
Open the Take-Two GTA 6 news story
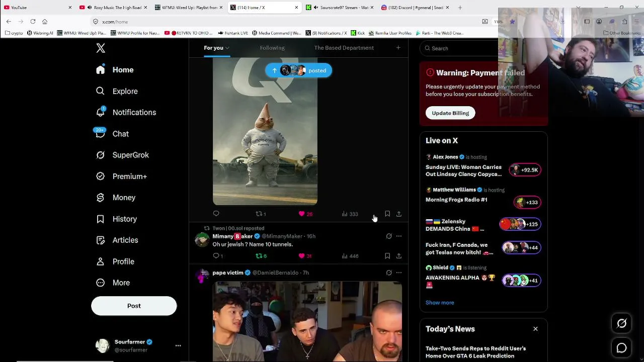coord(476,352)
